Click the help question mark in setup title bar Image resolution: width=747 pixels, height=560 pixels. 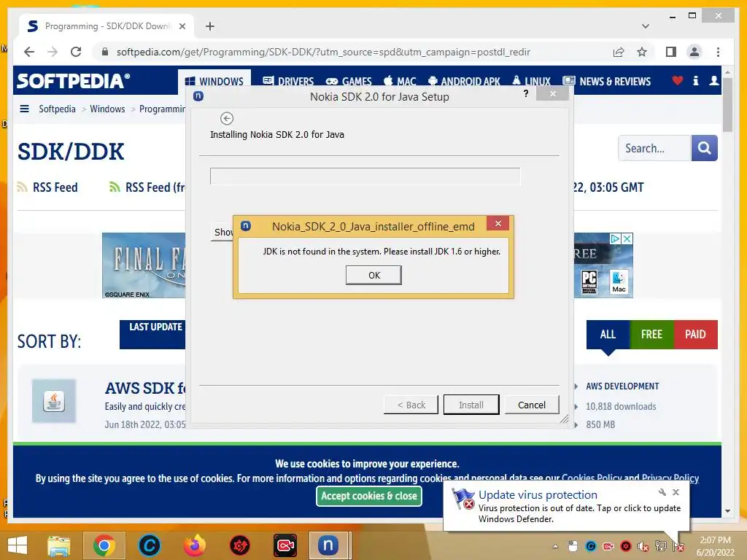click(526, 93)
